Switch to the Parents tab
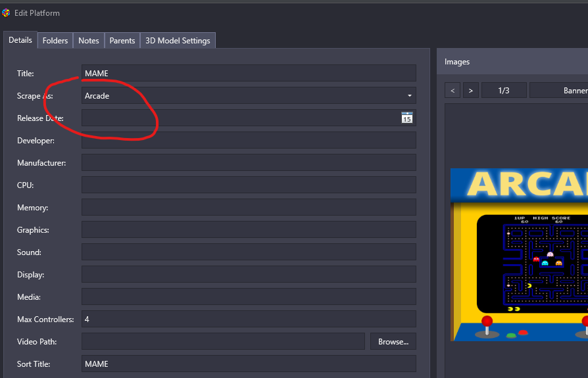 pyautogui.click(x=122, y=41)
